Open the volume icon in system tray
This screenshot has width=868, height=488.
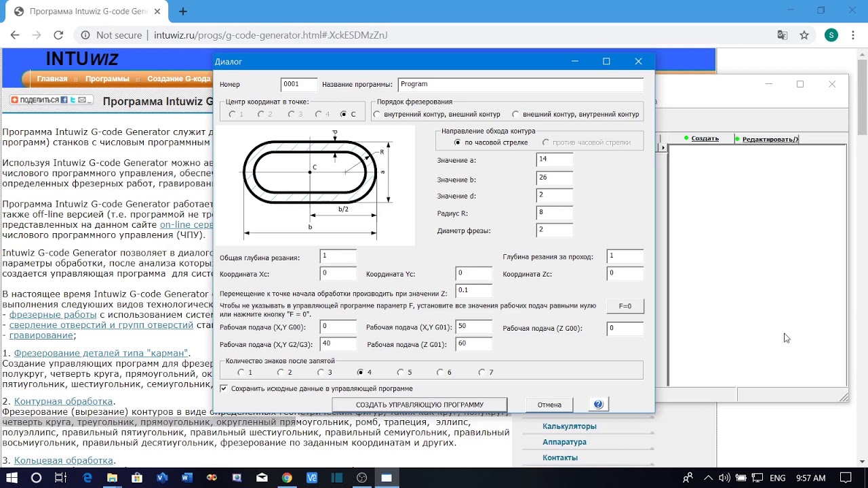(x=724, y=477)
